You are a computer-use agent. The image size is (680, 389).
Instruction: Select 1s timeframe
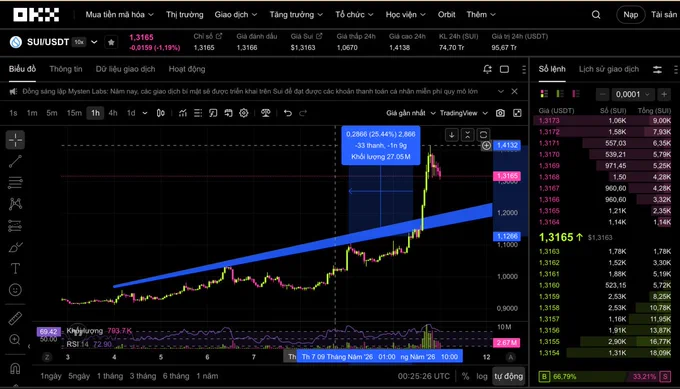pos(13,113)
